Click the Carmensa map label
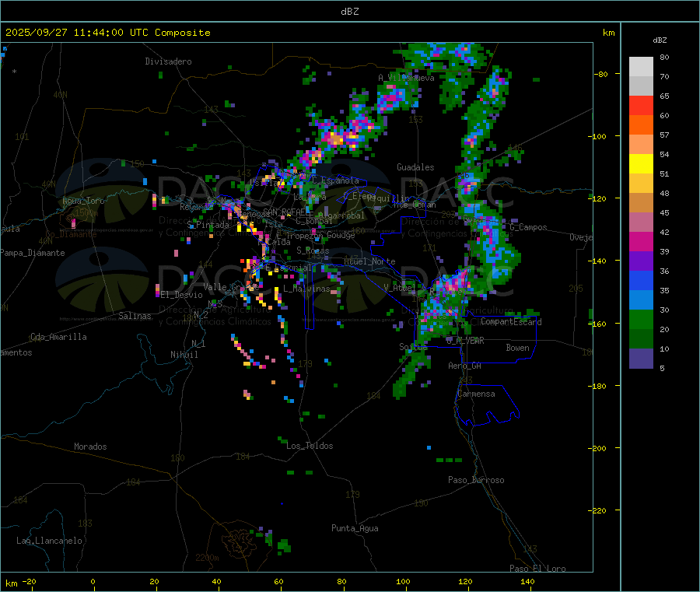 click(476, 394)
